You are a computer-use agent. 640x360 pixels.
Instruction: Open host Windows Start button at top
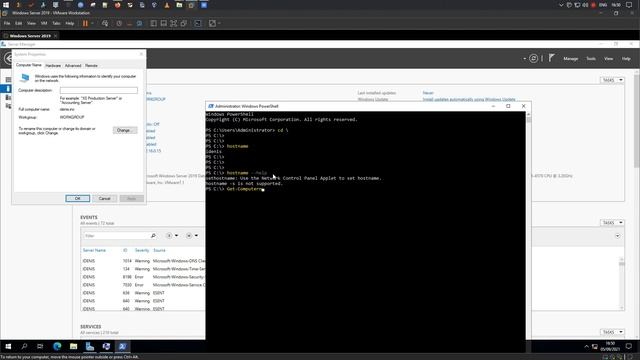(6, 5)
